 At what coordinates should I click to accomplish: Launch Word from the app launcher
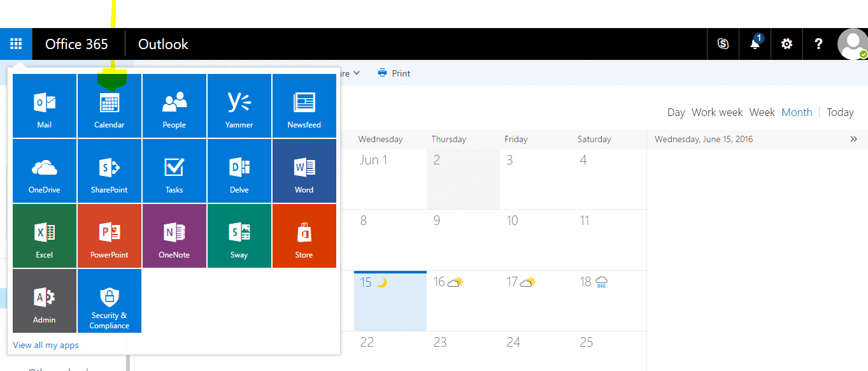point(304,170)
